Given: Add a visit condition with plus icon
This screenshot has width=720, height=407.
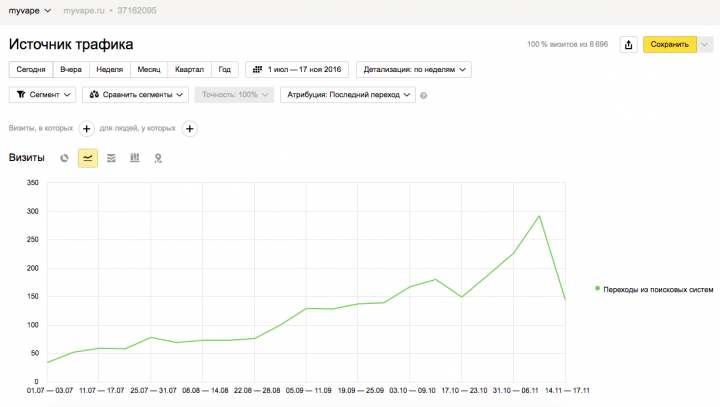Looking at the screenshot, I should (86, 129).
